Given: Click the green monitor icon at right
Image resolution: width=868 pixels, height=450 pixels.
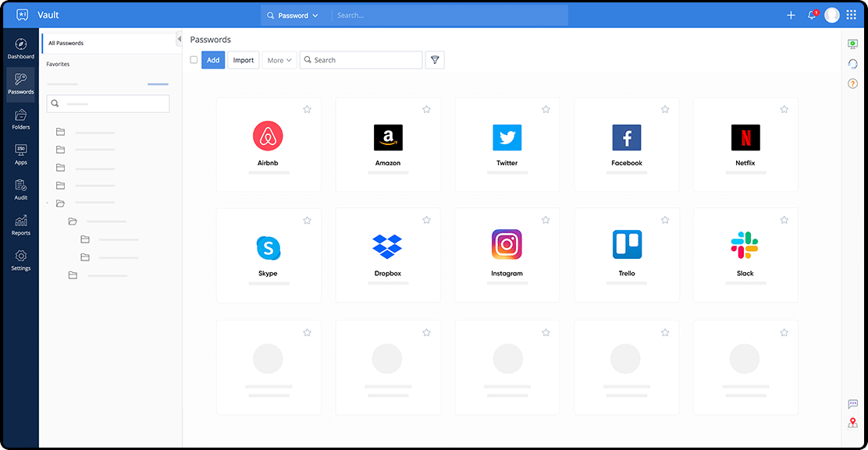Looking at the screenshot, I should point(852,44).
